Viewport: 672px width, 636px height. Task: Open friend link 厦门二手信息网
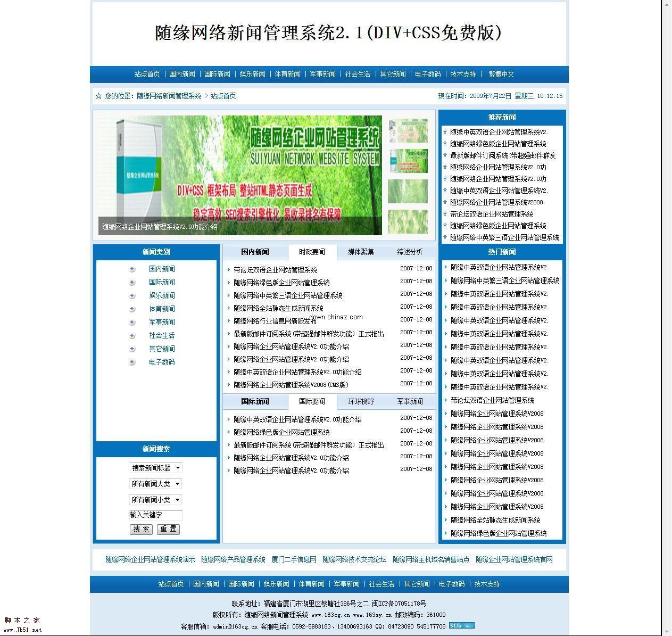[294, 559]
